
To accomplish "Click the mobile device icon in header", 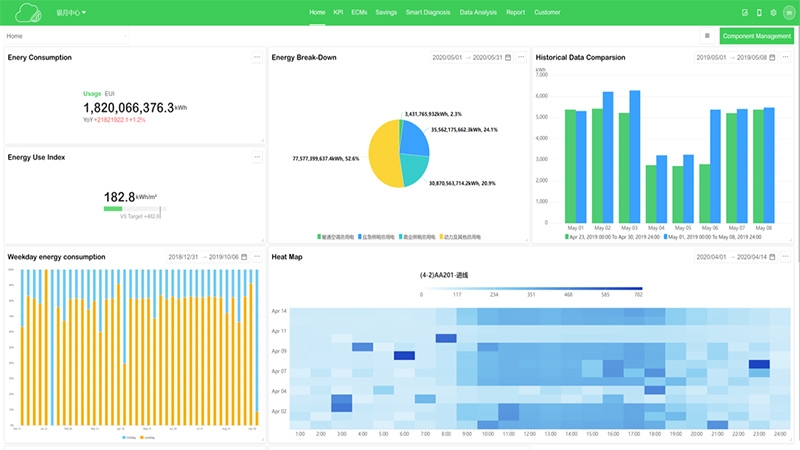I will pos(759,13).
